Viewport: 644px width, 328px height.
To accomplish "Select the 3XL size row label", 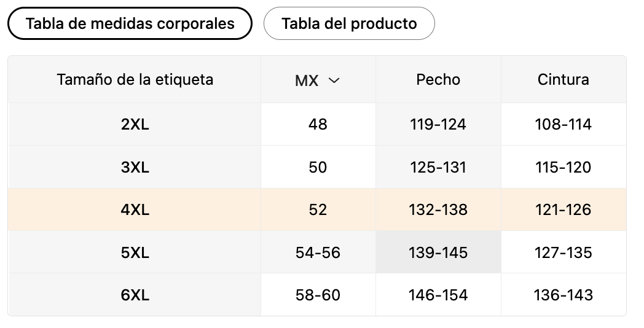I will pos(135,167).
